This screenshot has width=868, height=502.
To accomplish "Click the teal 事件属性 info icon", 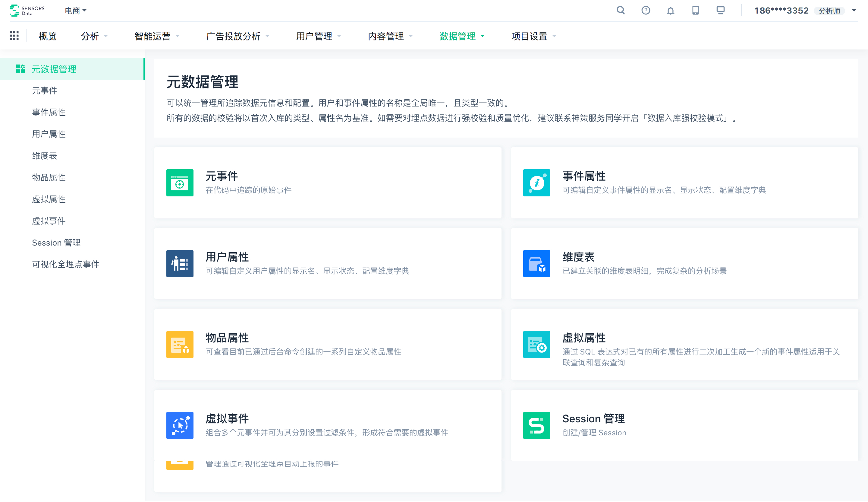I will coord(537,183).
